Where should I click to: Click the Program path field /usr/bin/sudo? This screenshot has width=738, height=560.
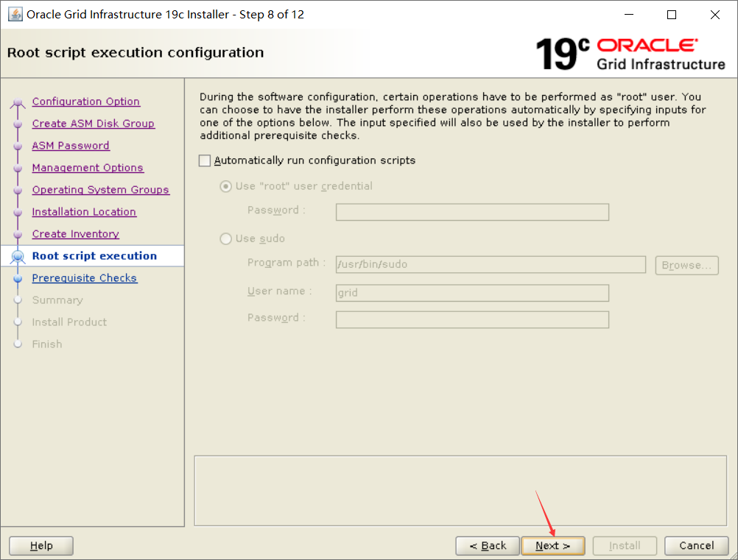(x=491, y=264)
